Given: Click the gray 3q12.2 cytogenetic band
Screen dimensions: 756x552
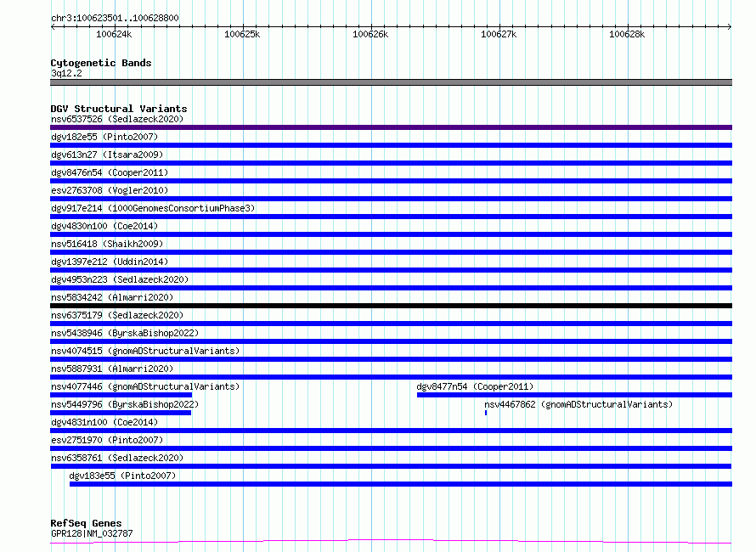Looking at the screenshot, I should tap(391, 82).
